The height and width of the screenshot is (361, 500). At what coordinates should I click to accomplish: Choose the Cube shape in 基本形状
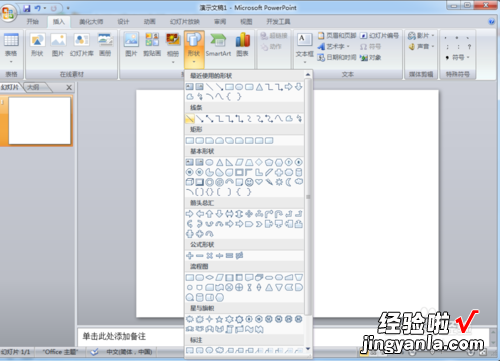[x=190, y=182]
